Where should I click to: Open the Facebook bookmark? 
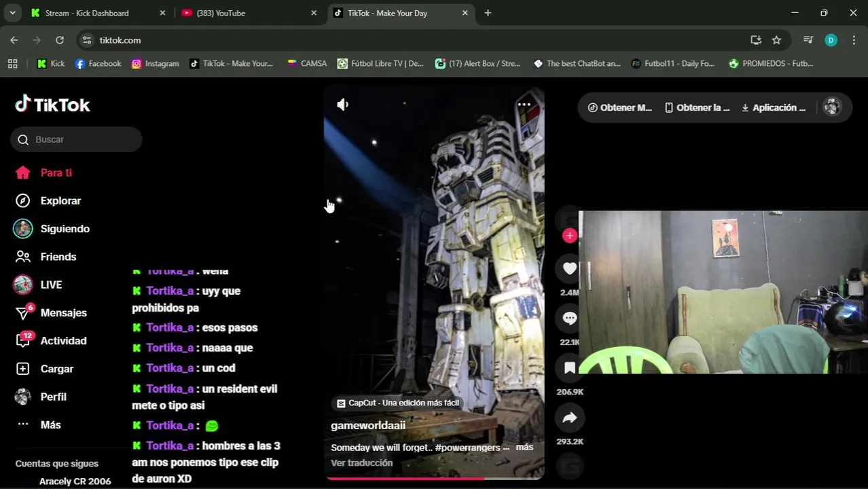98,63
